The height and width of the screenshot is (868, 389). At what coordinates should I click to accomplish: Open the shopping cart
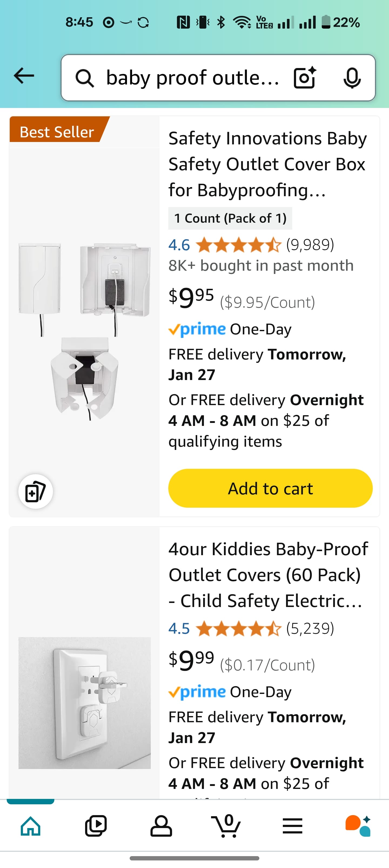coord(226,826)
